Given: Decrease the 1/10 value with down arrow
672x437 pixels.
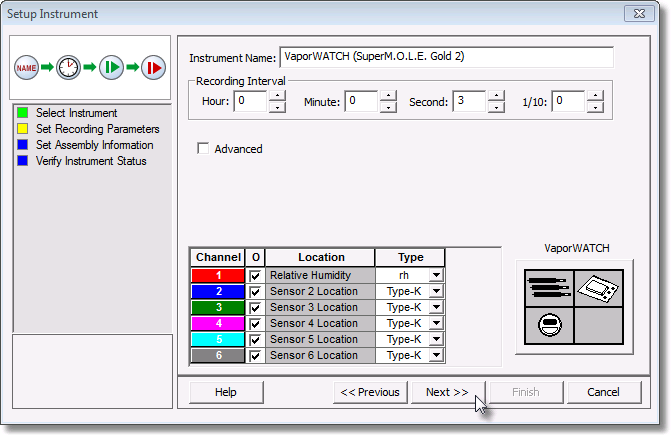Looking at the screenshot, I should [x=595, y=107].
